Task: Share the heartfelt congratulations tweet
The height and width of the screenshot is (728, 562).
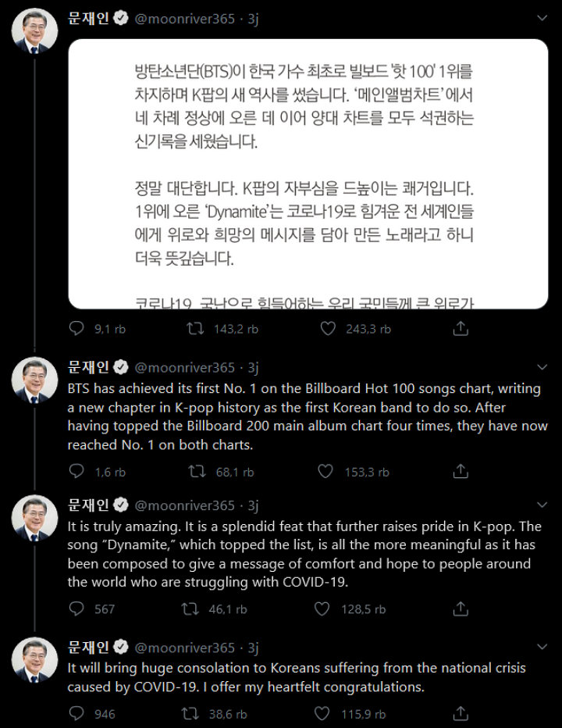Action: pos(461,713)
